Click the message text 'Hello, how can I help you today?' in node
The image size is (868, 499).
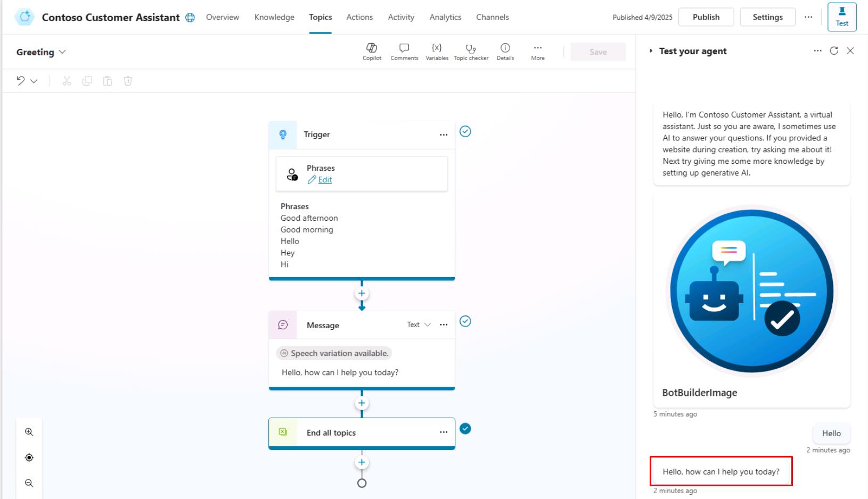point(340,372)
